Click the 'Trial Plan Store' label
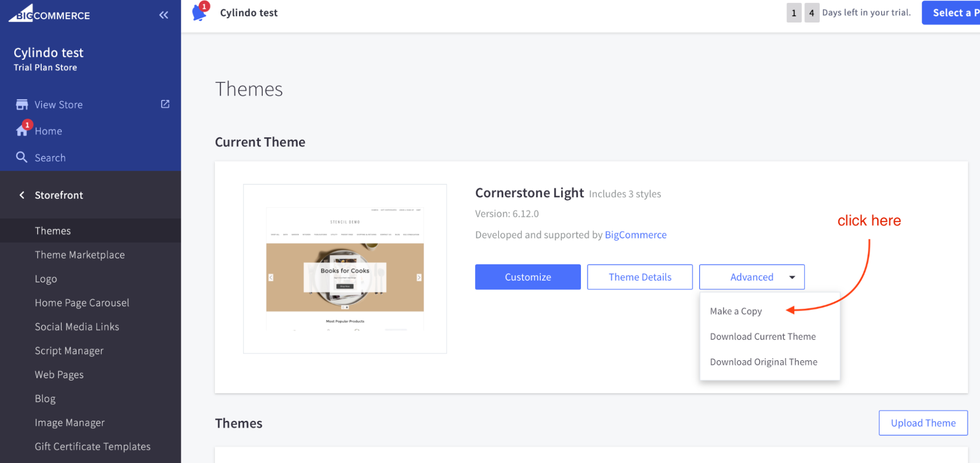 coord(45,68)
